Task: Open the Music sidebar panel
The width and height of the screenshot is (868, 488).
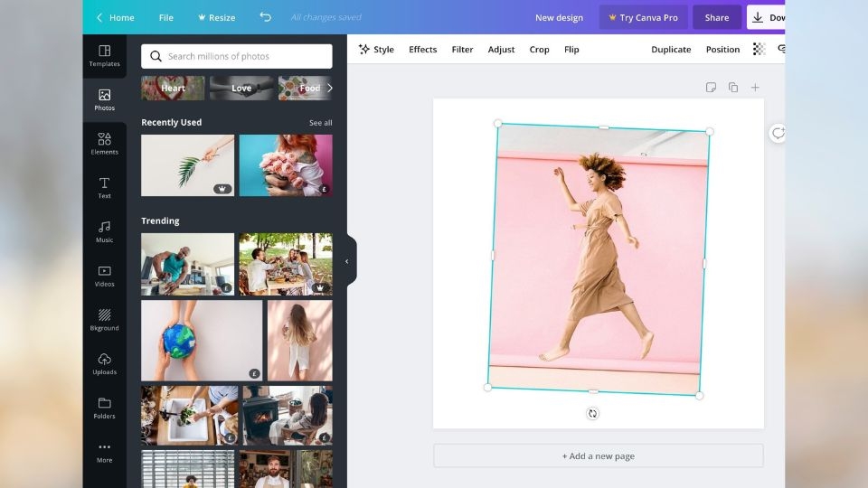Action: 105,232
